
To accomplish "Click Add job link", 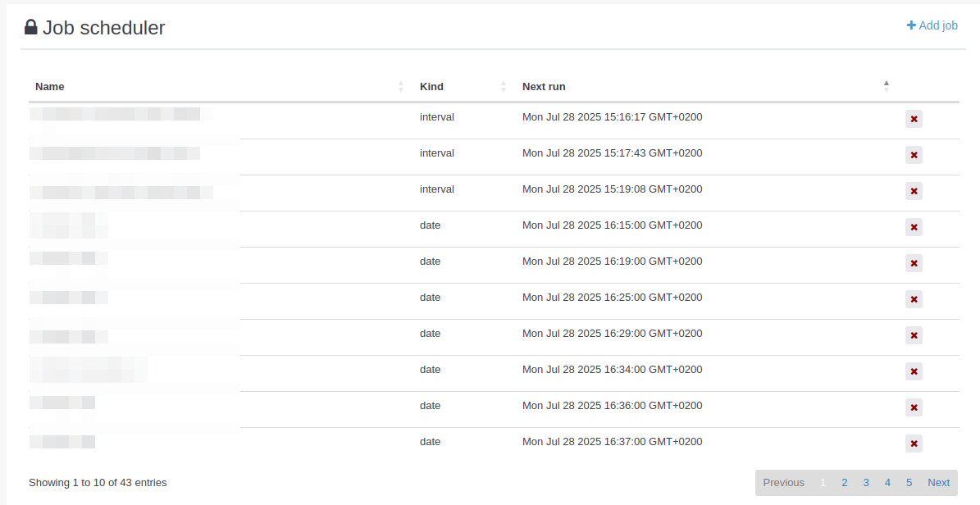I will (x=932, y=25).
